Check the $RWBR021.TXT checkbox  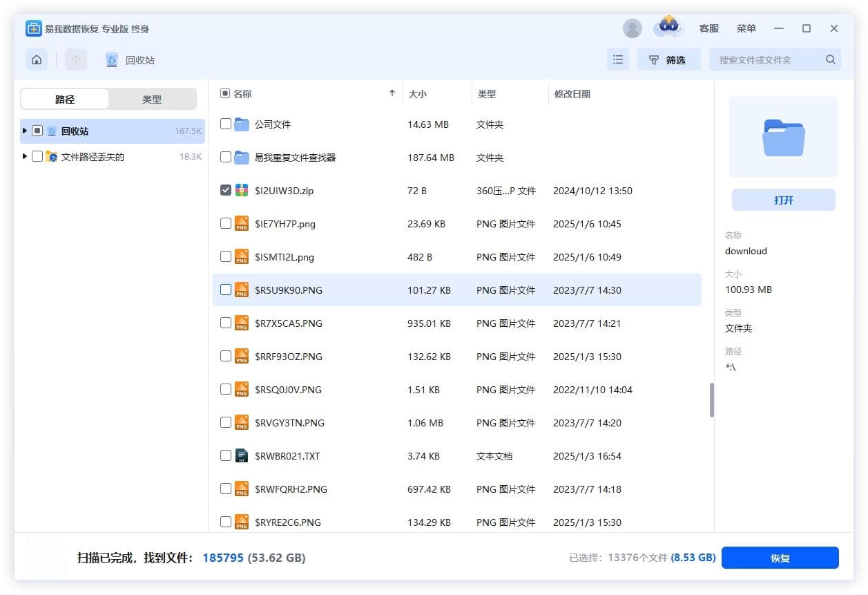(x=226, y=455)
